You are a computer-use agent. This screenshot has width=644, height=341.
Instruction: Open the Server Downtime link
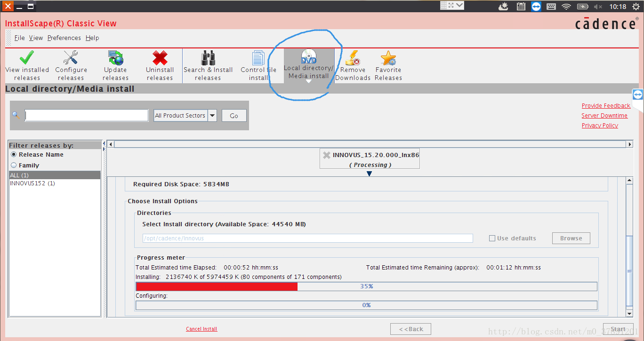(604, 116)
